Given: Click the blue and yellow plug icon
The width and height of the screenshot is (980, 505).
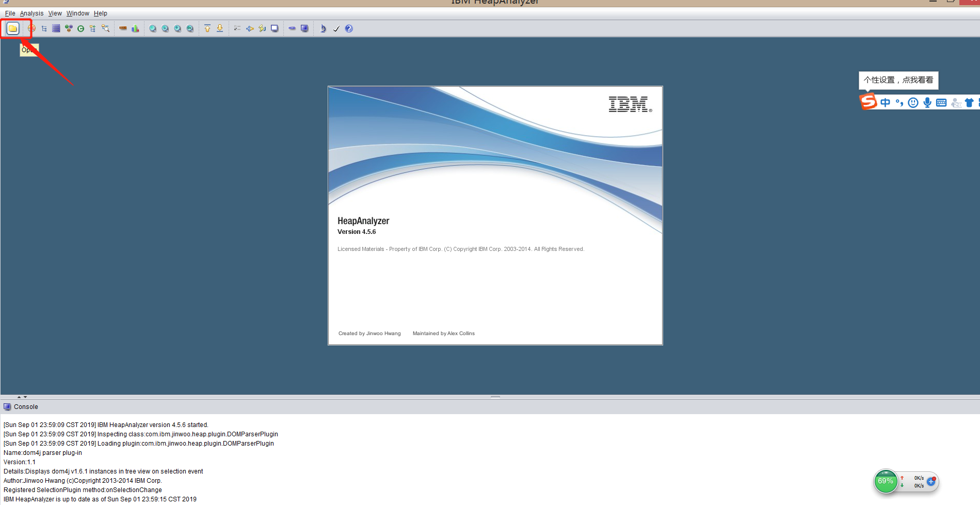Looking at the screenshot, I should [x=250, y=28].
